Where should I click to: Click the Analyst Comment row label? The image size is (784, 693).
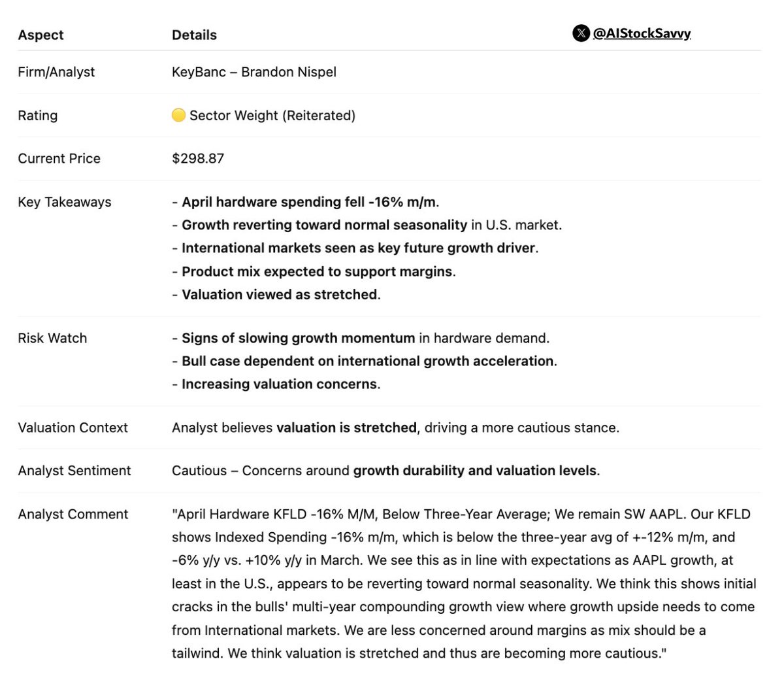click(x=73, y=514)
